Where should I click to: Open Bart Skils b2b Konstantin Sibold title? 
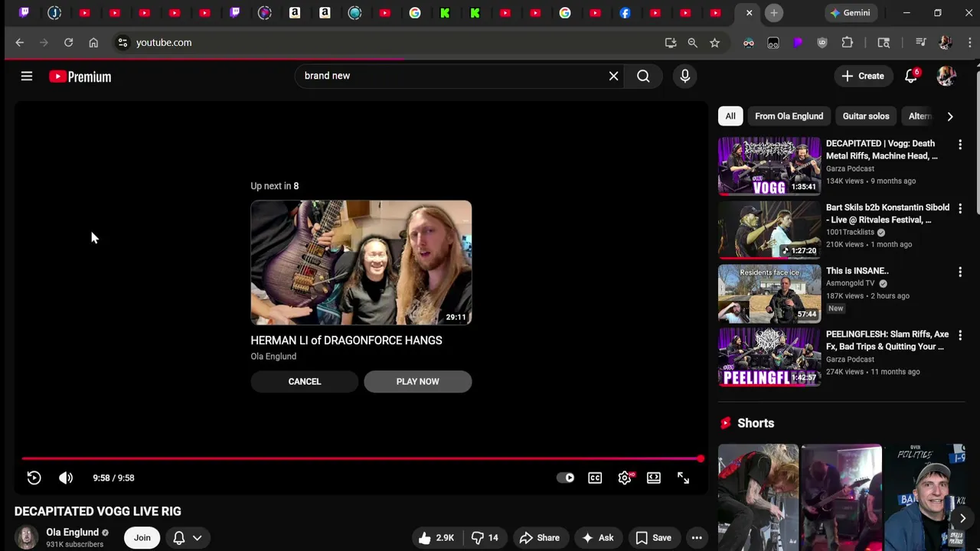(x=887, y=214)
